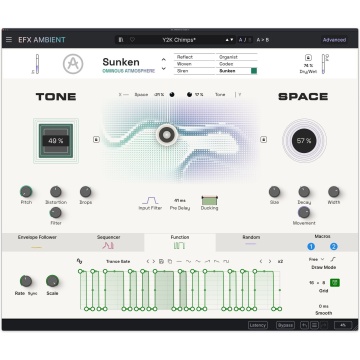The image size is (360, 360).
Task: Click the Sequencer waveform icon
Action: click(x=108, y=246)
